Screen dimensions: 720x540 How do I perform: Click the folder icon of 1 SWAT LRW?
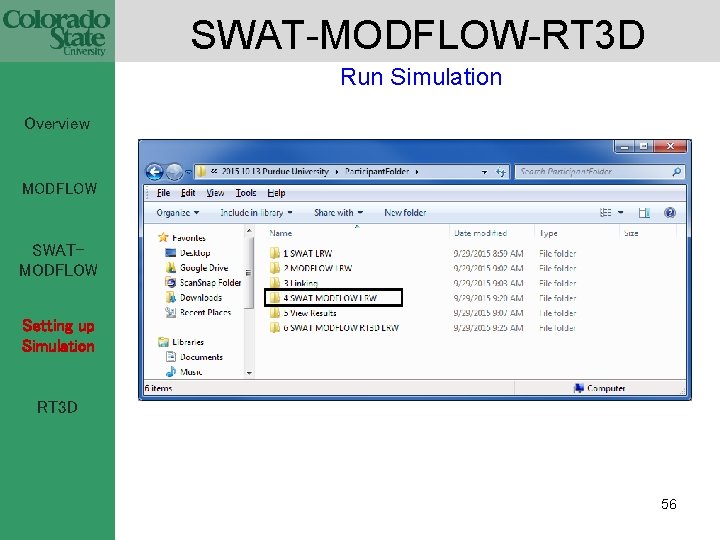pos(275,253)
